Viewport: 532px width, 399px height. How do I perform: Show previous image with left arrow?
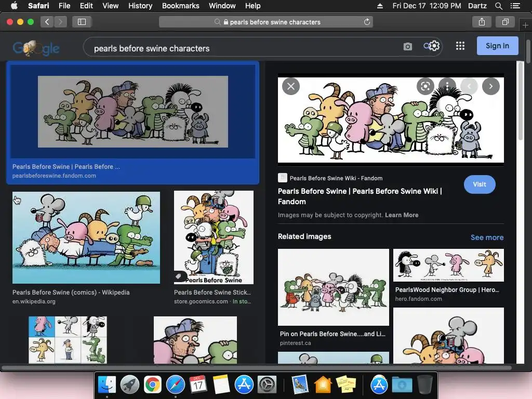[469, 86]
